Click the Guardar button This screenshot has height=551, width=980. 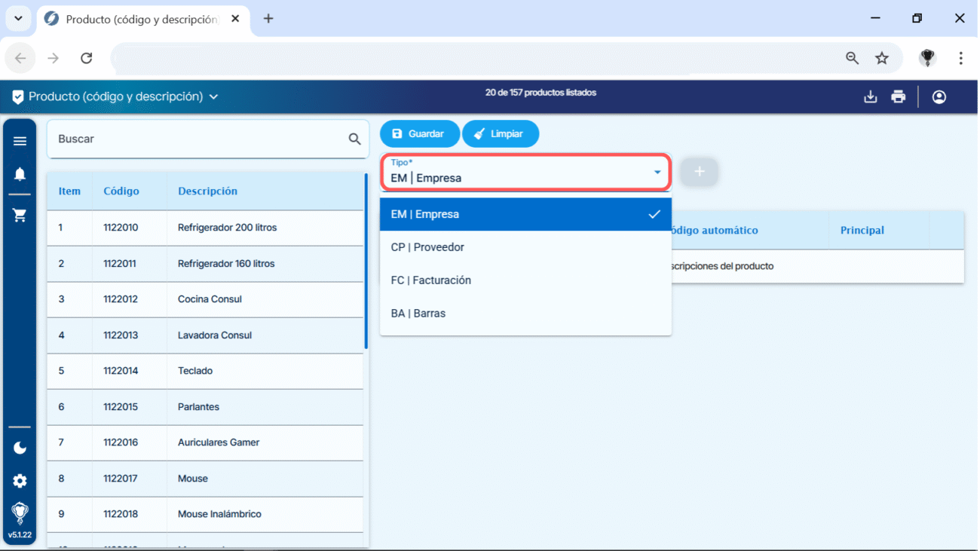[x=419, y=133]
